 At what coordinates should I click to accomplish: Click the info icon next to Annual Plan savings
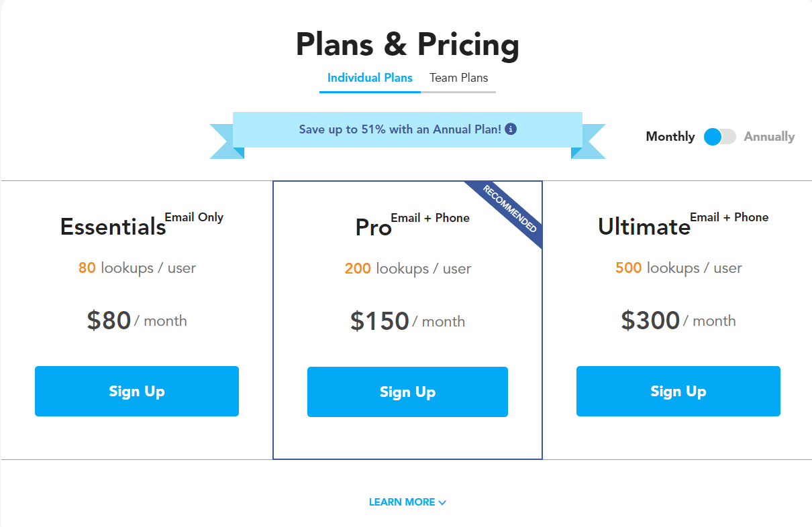coord(510,129)
